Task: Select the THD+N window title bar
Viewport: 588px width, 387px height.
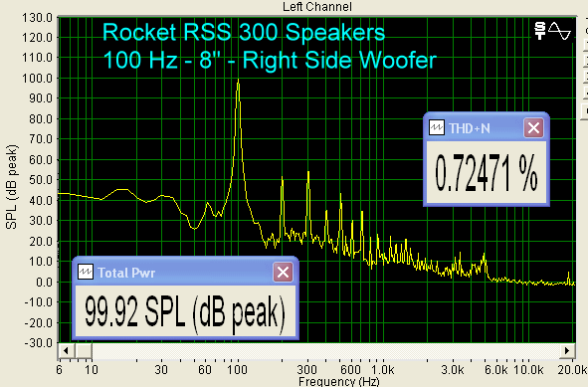Action: [487, 128]
